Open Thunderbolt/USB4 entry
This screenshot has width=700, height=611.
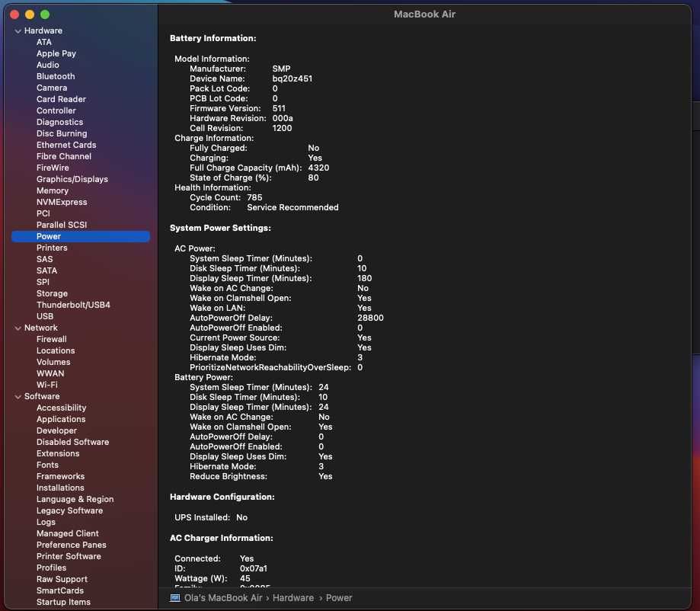pyautogui.click(x=73, y=305)
